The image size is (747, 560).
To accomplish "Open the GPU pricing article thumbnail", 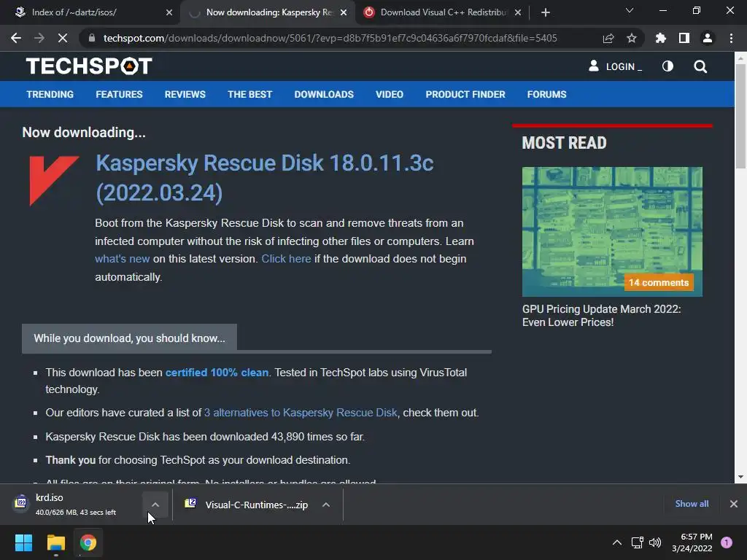I will (612, 231).
